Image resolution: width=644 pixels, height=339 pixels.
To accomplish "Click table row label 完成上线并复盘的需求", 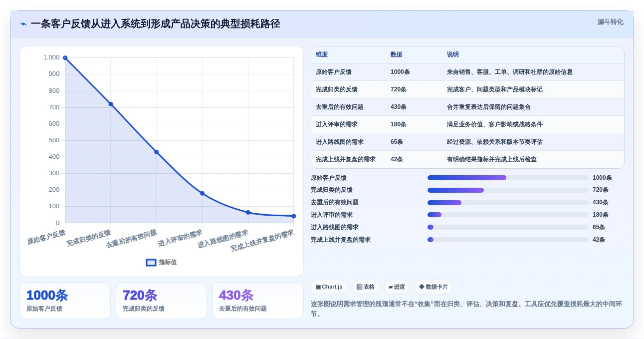I will (x=346, y=159).
